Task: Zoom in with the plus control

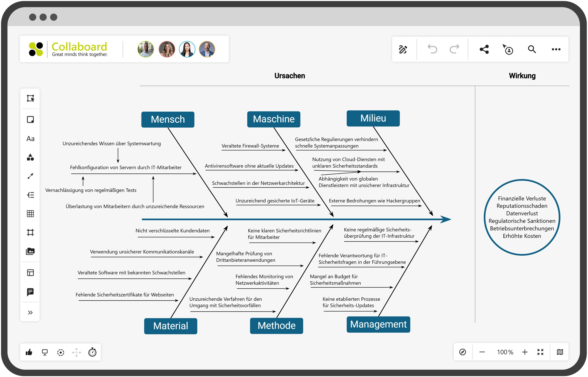Action: 525,352
